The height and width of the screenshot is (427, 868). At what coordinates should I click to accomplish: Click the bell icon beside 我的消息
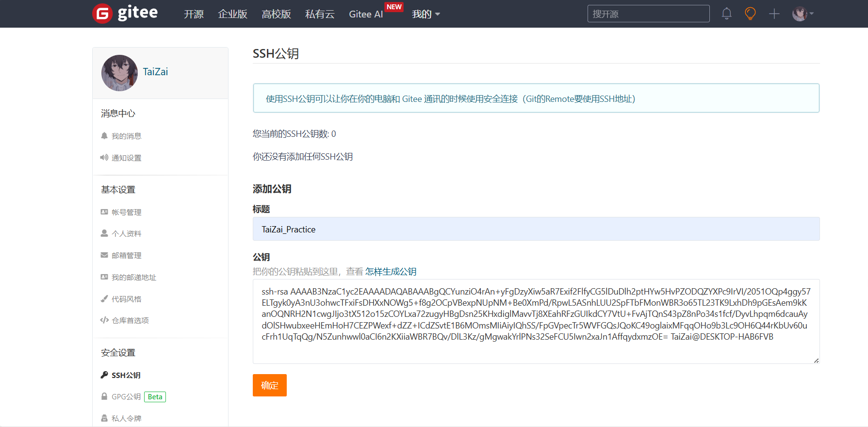coord(104,136)
